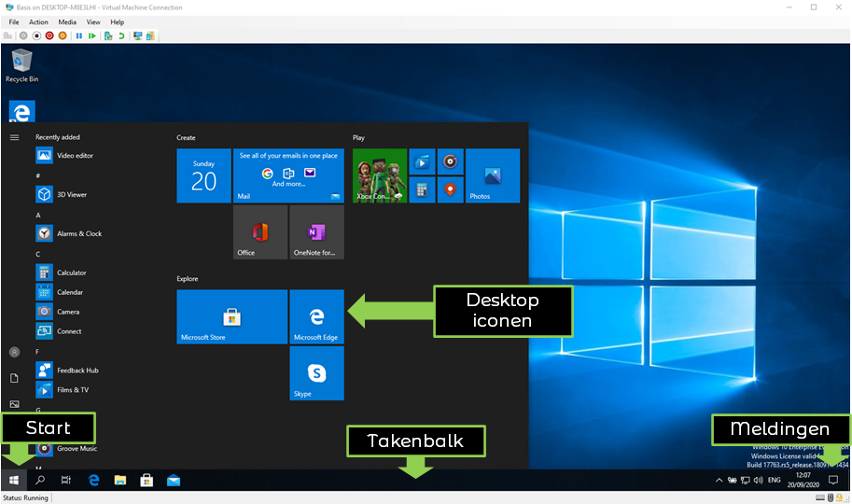Image resolution: width=852 pixels, height=504 pixels.
Task: Click the Ctrl+Alt+Delete toolbar icon
Action: click(7, 35)
